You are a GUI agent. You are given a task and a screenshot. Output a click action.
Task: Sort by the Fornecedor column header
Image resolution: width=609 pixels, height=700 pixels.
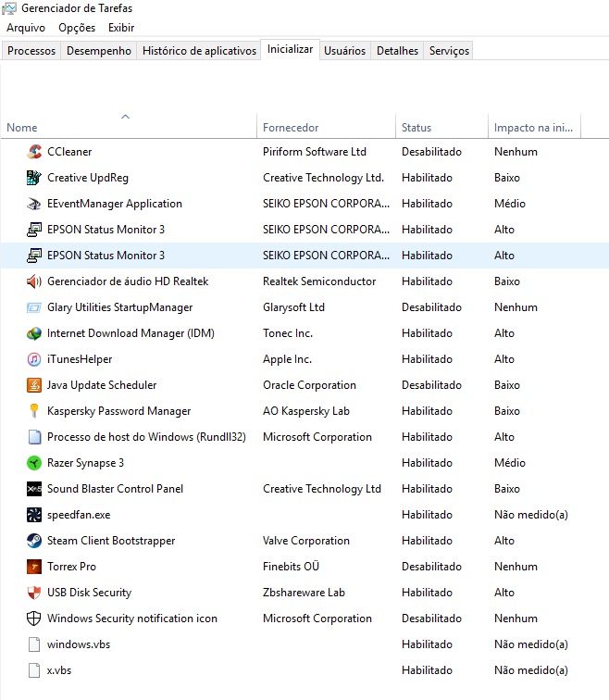(326, 128)
